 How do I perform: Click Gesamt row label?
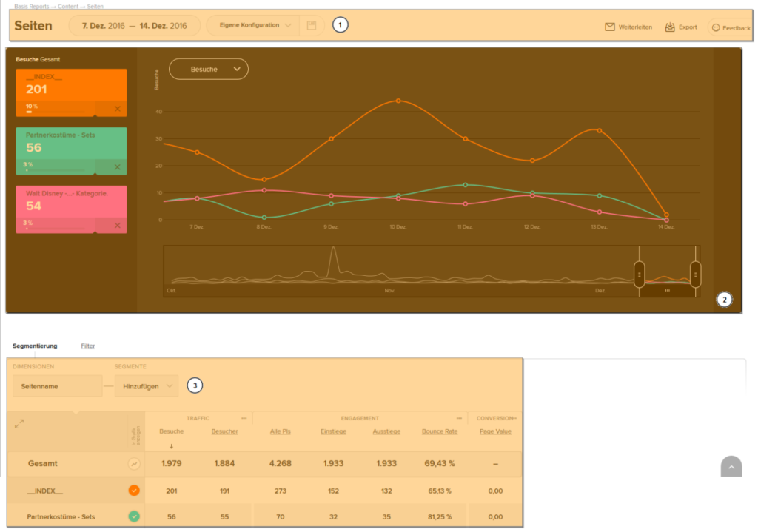pos(42,463)
